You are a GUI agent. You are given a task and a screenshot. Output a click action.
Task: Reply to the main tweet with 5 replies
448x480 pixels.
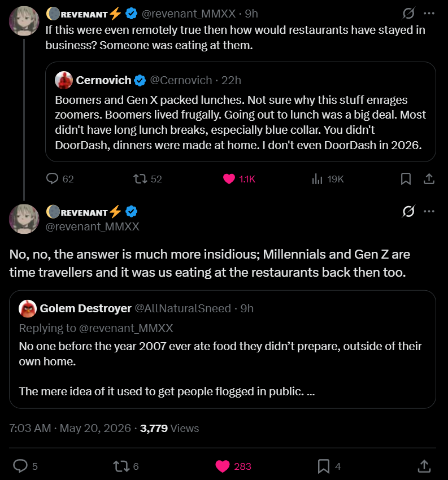[25, 466]
